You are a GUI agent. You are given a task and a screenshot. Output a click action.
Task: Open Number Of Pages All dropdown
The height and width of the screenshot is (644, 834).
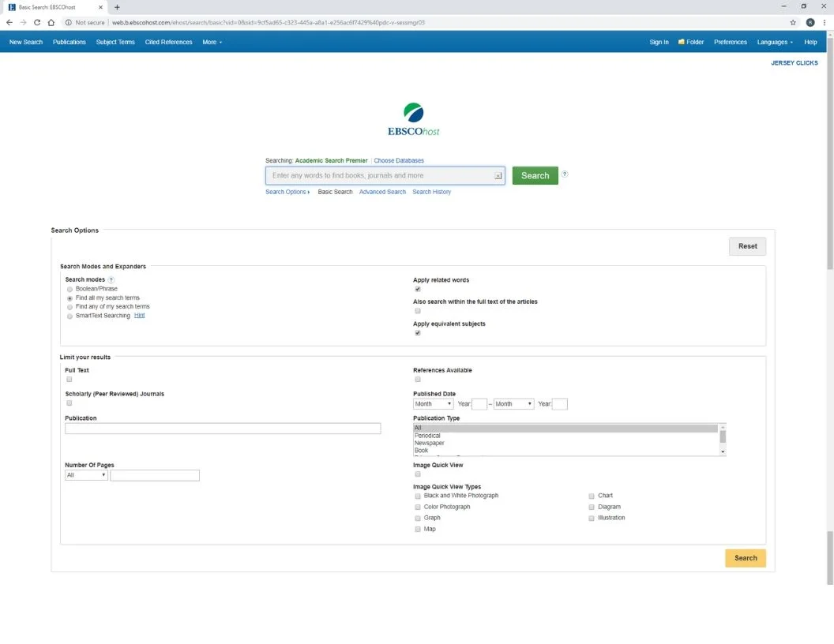(86, 475)
